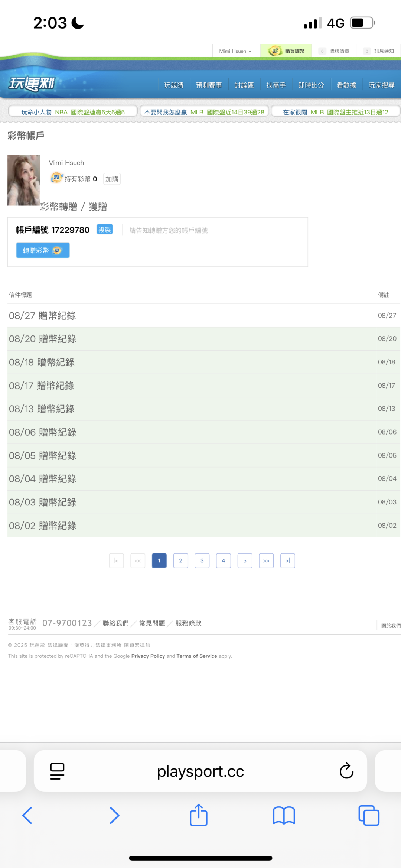Jump to last page of records

(287, 560)
